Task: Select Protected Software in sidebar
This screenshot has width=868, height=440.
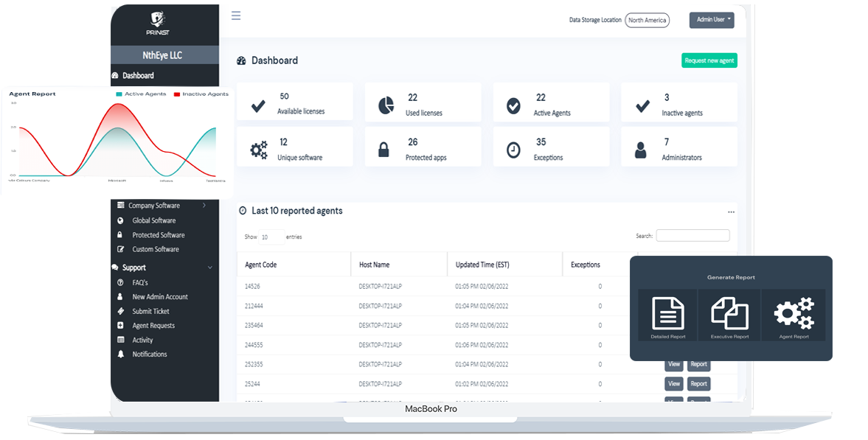Action: pos(158,235)
